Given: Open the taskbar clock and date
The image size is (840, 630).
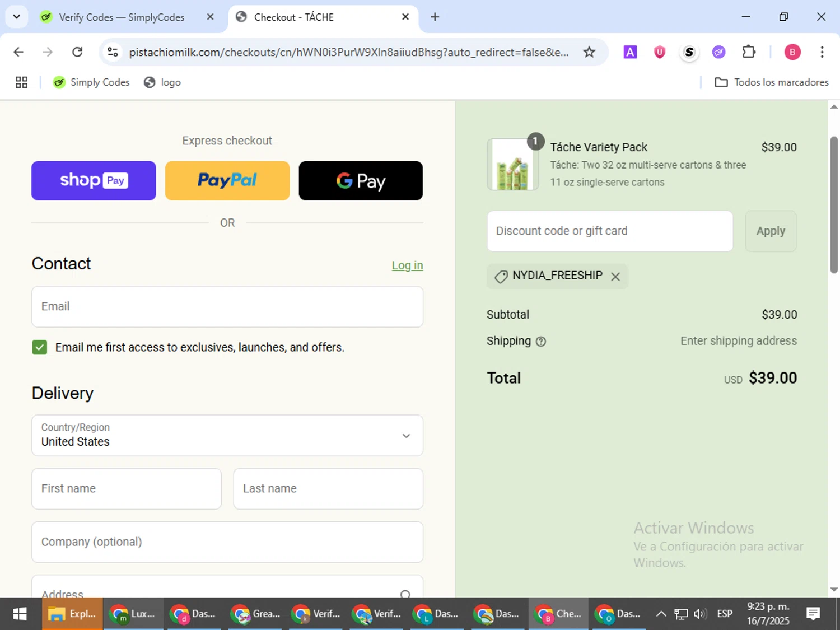Looking at the screenshot, I should 768,614.
